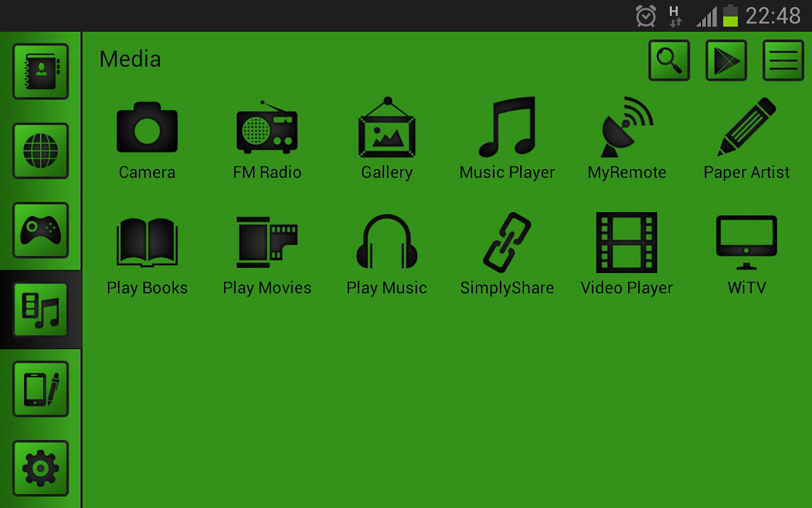The image size is (812, 508).
Task: Open MyRemote satellite dish icon
Action: 627,128
